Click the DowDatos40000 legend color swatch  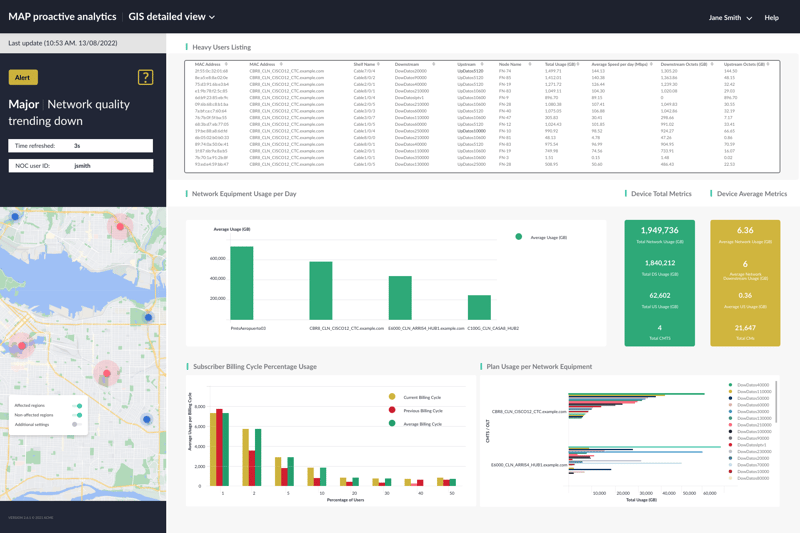tap(731, 385)
